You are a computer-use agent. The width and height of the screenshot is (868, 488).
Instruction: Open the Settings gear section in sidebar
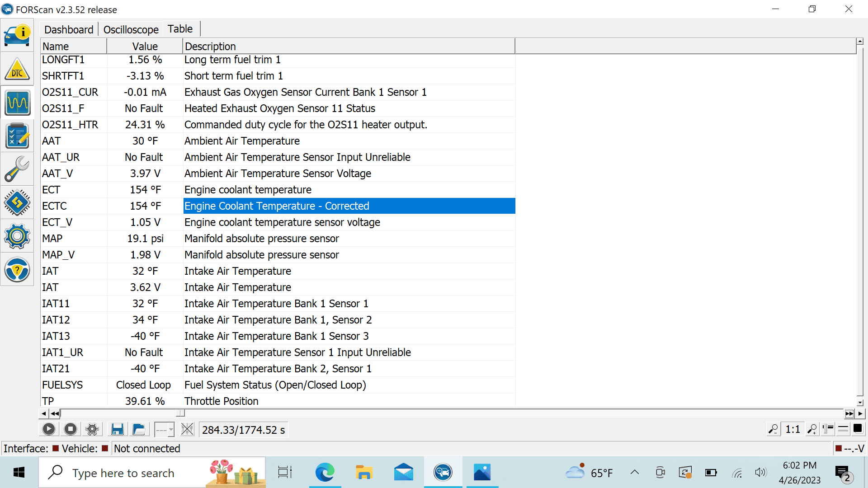click(x=17, y=236)
